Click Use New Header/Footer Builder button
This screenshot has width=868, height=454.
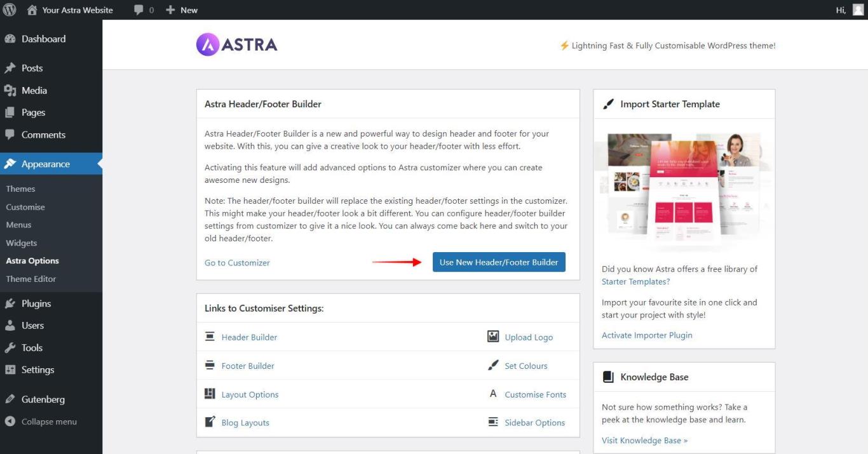(x=499, y=262)
